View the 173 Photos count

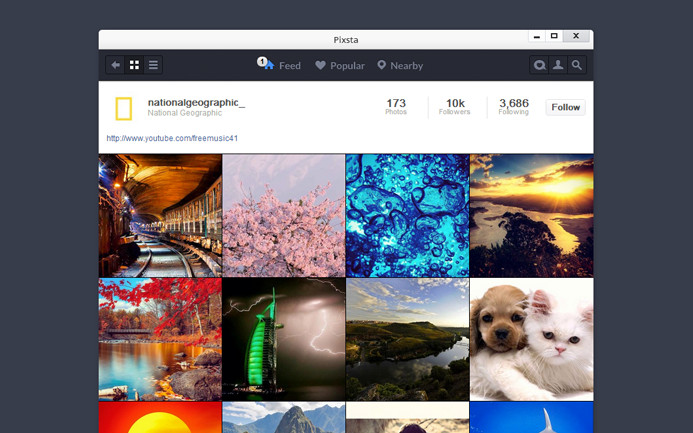(x=396, y=106)
